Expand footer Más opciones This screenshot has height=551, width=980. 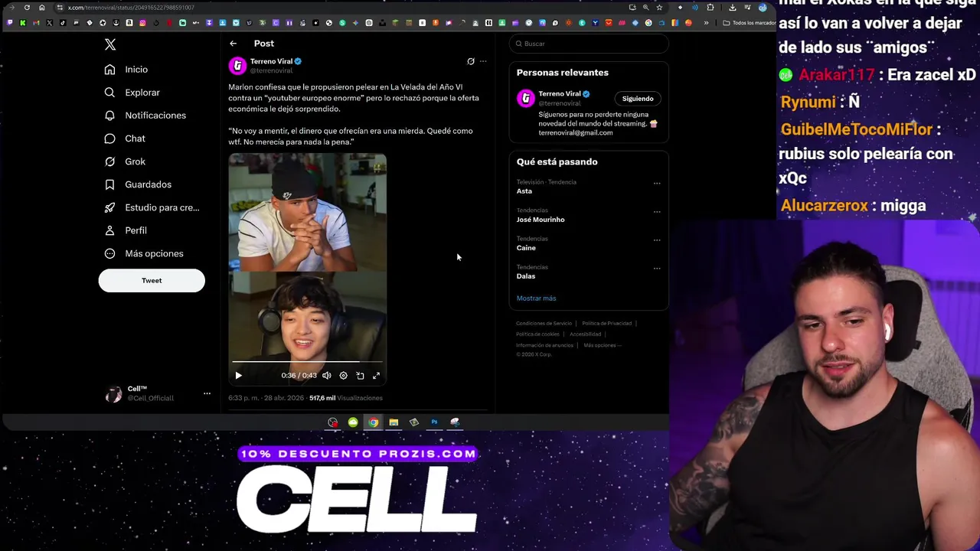point(602,345)
